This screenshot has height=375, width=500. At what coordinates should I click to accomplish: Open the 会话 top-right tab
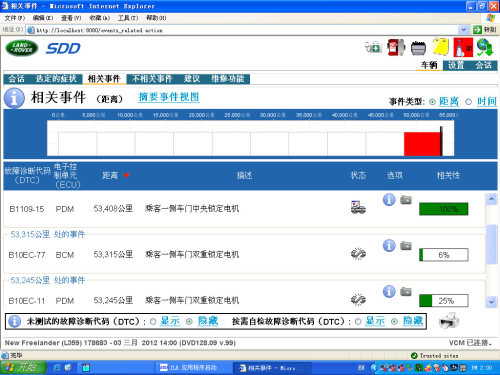point(483,65)
